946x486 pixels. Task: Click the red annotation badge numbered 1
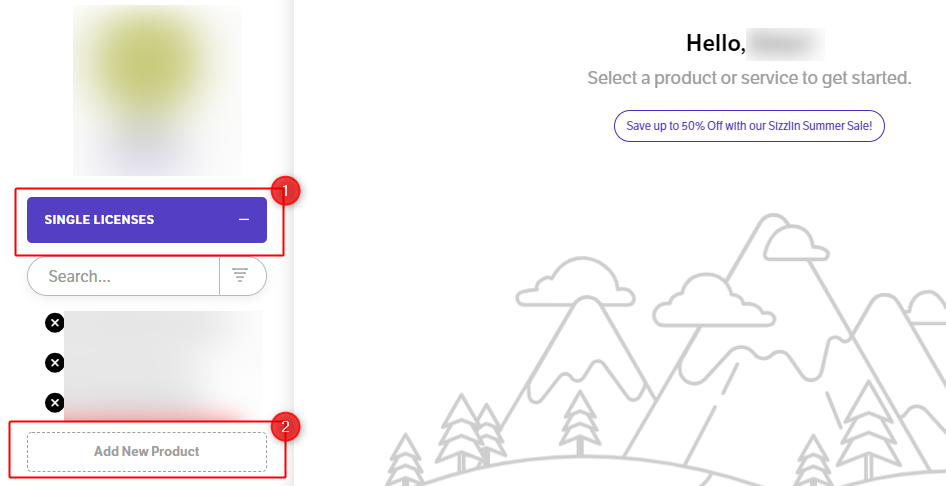coord(285,190)
